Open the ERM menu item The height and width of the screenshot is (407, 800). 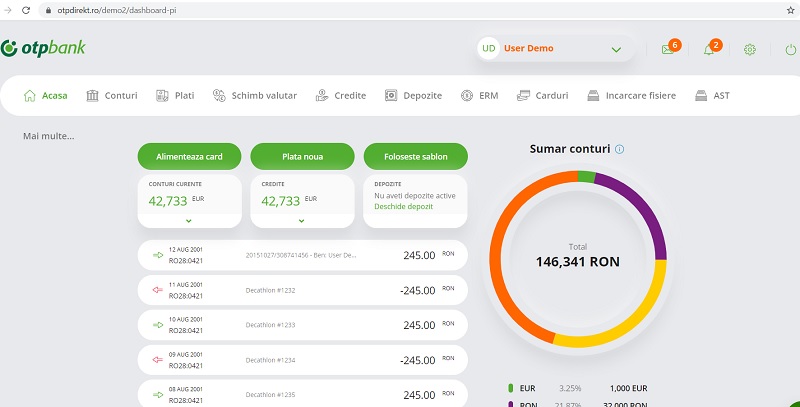click(x=480, y=95)
